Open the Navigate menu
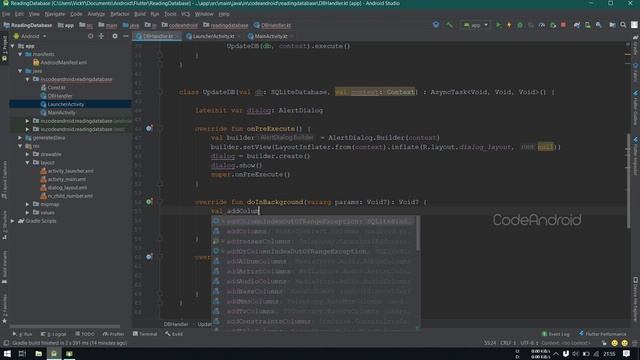Screen dimensions: 640x360 55,14
